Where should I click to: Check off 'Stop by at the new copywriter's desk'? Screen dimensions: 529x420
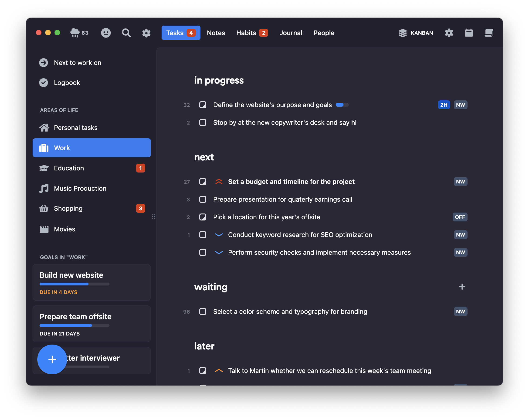(x=203, y=122)
